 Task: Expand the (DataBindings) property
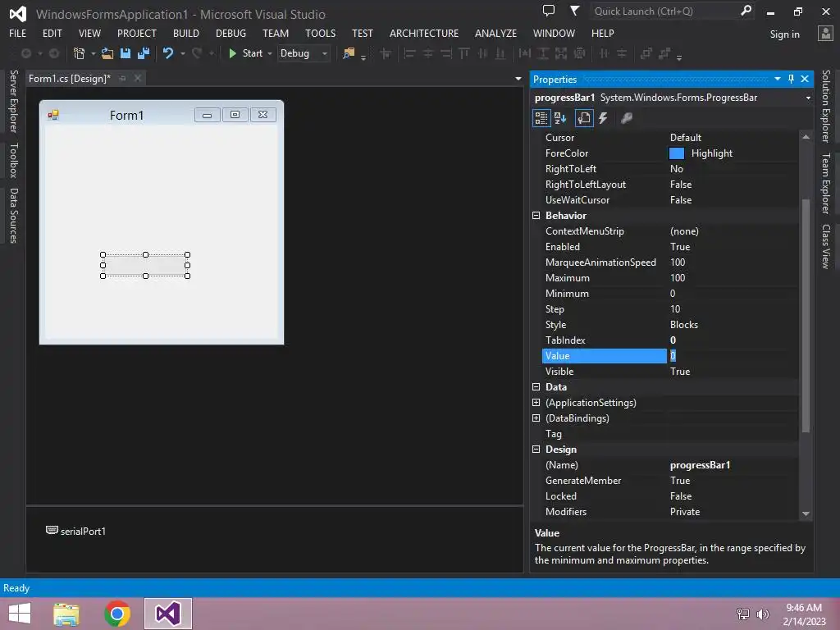[536, 418]
